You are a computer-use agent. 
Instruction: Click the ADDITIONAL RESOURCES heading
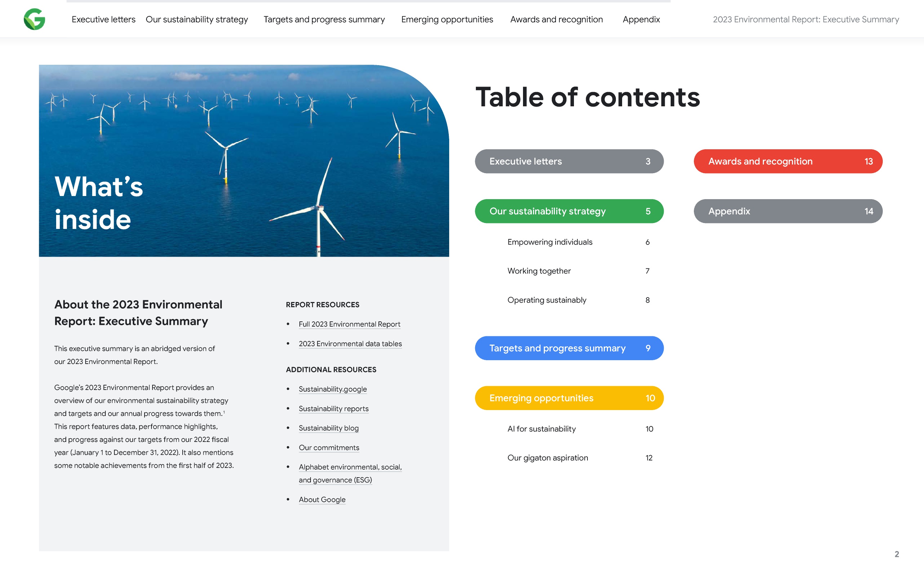tap(331, 370)
